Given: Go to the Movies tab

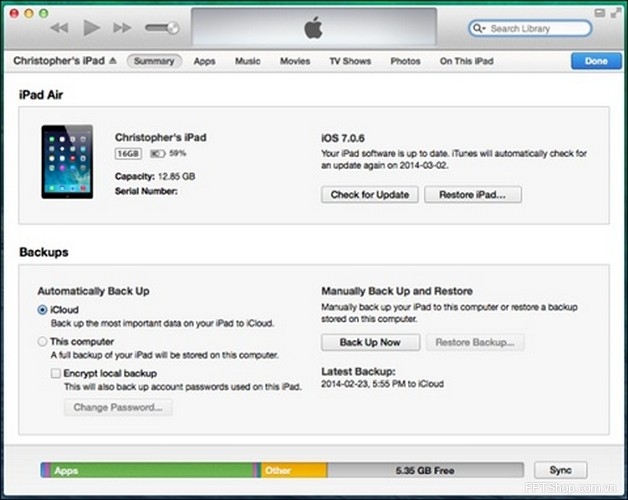Looking at the screenshot, I should coord(295,61).
